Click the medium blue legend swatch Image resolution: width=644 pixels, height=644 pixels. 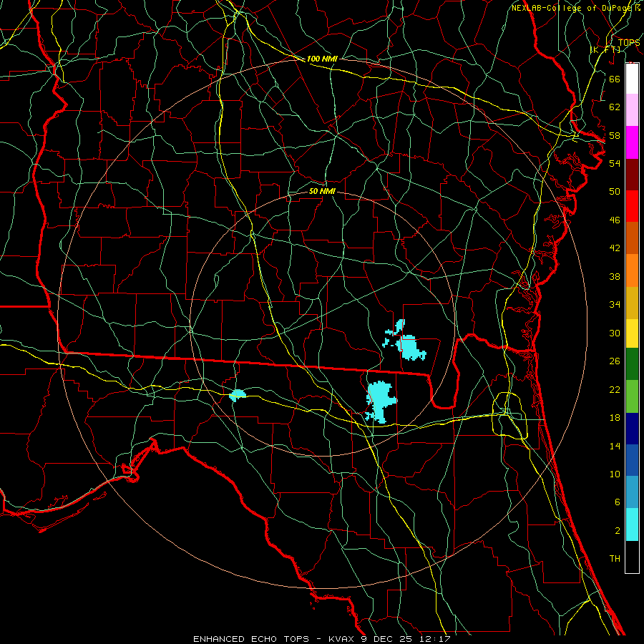(632, 460)
